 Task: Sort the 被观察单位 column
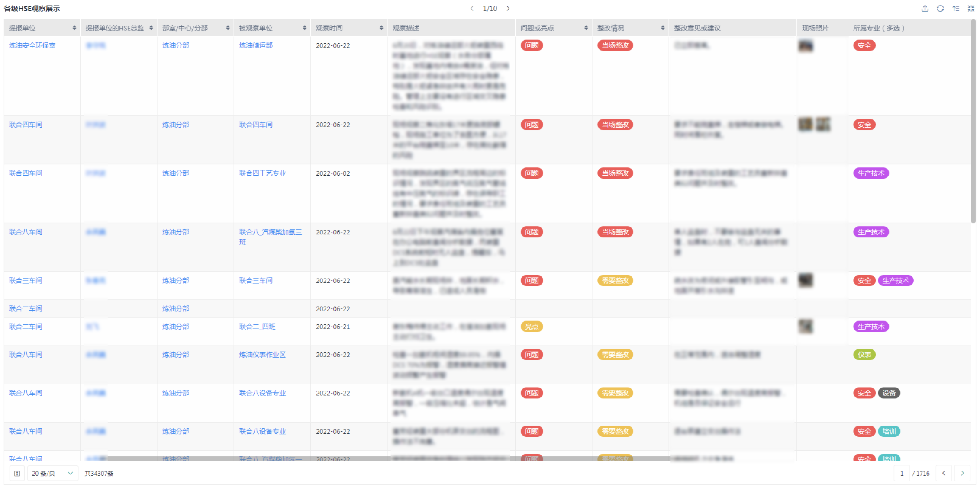305,28
